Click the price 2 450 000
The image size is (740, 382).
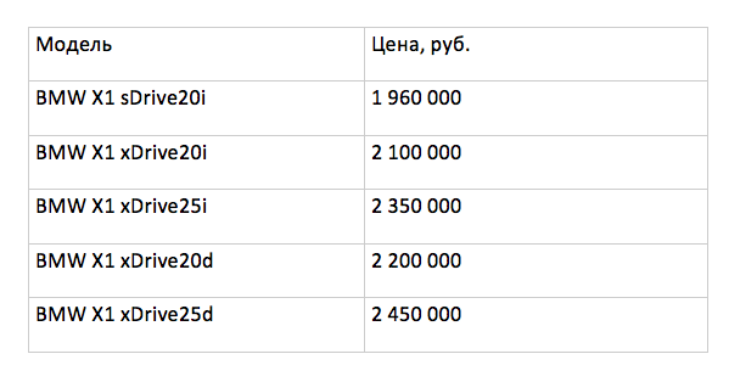[x=416, y=315]
